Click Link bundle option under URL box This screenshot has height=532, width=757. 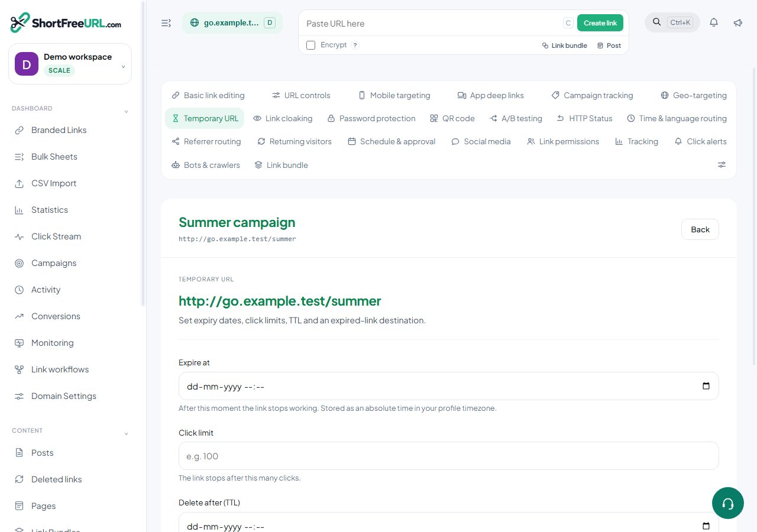click(x=565, y=46)
